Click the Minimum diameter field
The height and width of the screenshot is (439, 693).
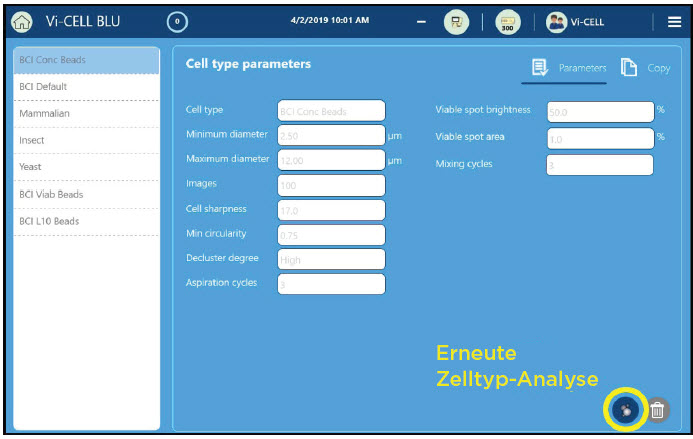click(x=331, y=135)
